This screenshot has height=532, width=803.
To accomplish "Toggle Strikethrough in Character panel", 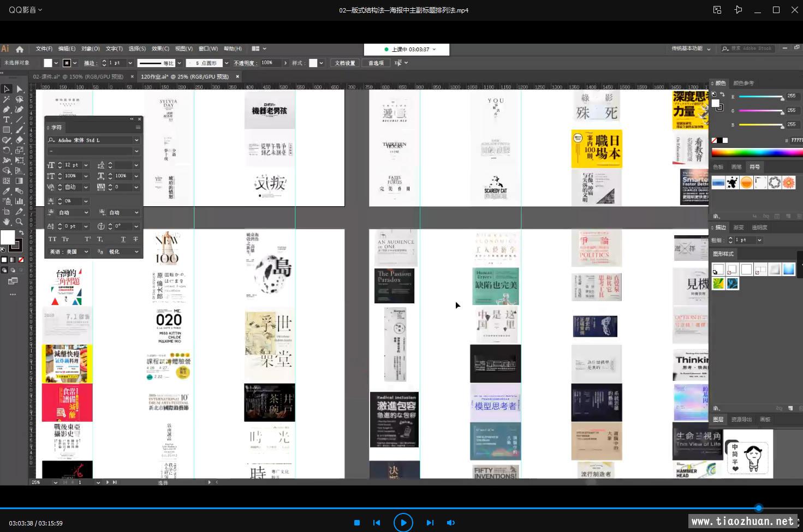I will pyautogui.click(x=135, y=239).
